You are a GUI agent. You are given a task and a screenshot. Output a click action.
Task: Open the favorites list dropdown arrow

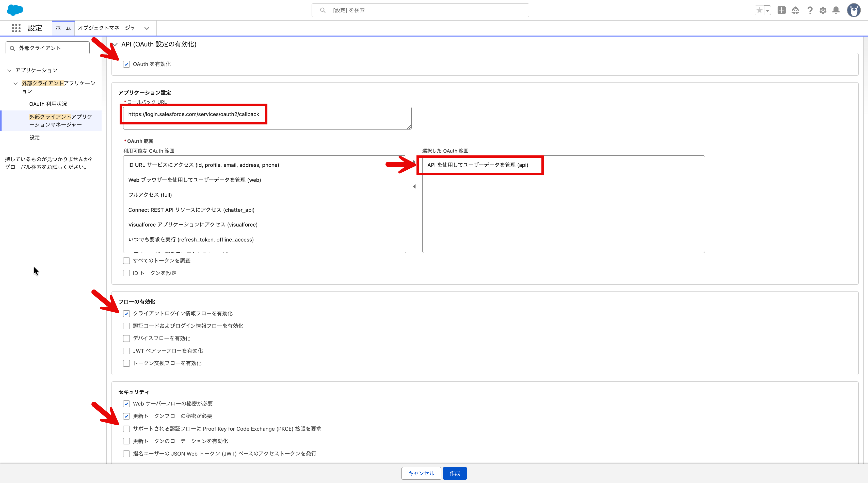click(768, 10)
